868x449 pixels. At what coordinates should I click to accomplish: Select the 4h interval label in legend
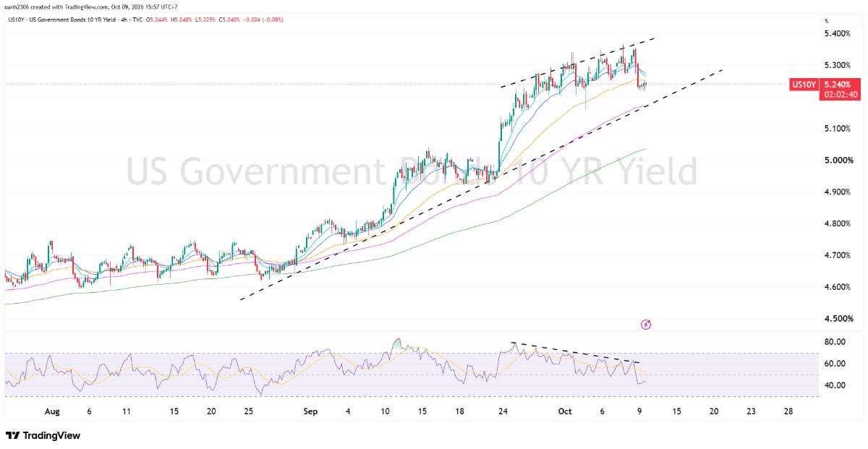[123, 20]
